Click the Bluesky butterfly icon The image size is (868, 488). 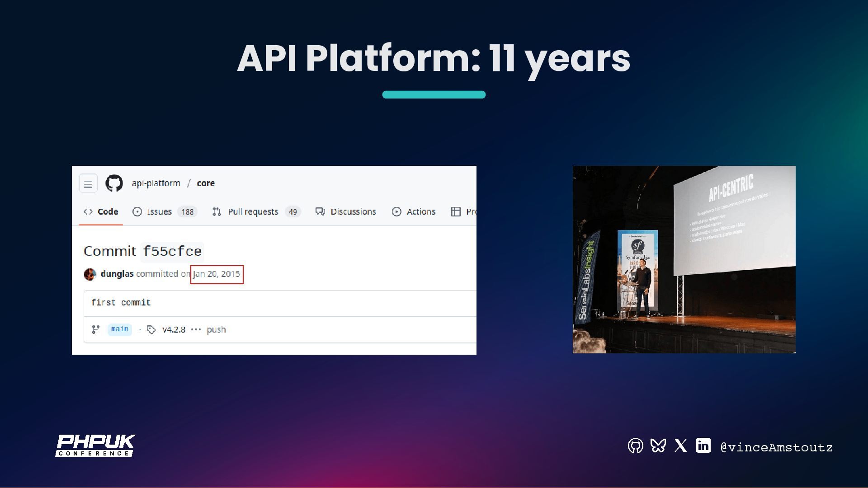[x=658, y=446]
